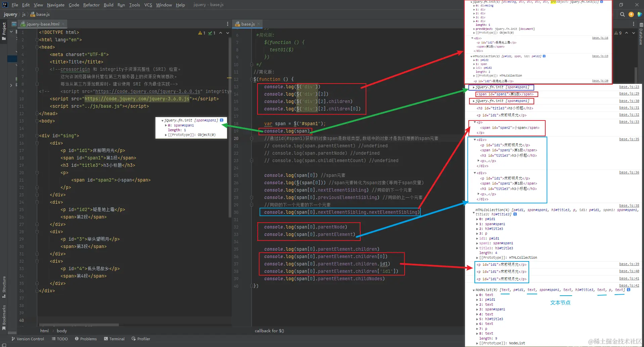644x347 pixels.
Task: Follow the base.js:23 source link
Action: [629, 87]
